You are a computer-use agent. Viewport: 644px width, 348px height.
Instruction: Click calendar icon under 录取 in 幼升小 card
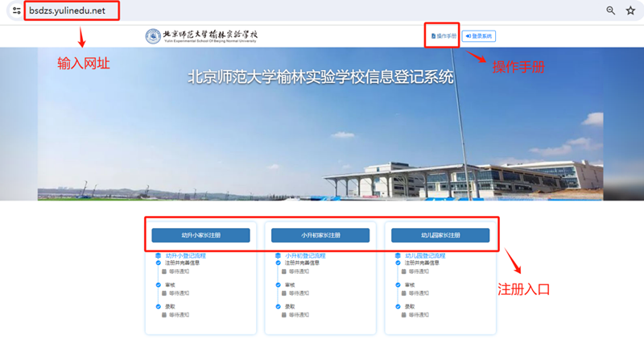tap(164, 315)
